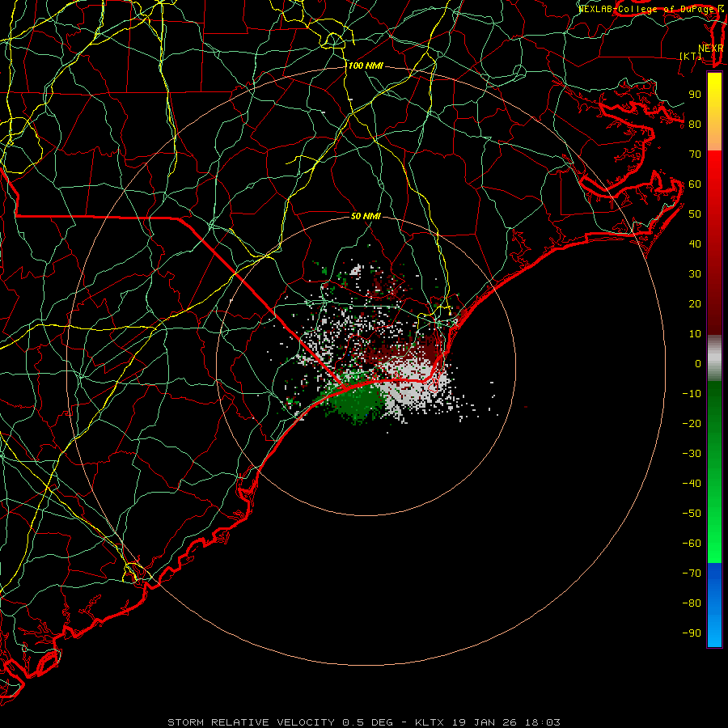Click the -70 value on velocity scale
728x728 pixels.
click(x=692, y=574)
